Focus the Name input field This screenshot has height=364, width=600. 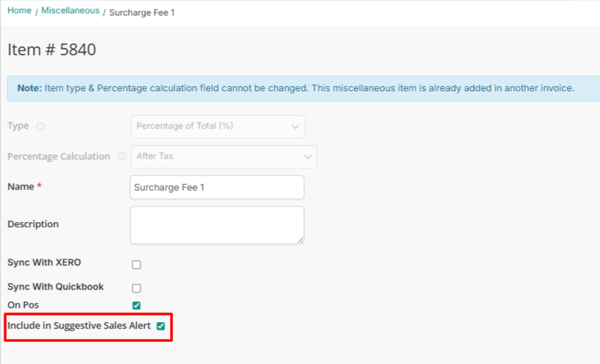[216, 188]
